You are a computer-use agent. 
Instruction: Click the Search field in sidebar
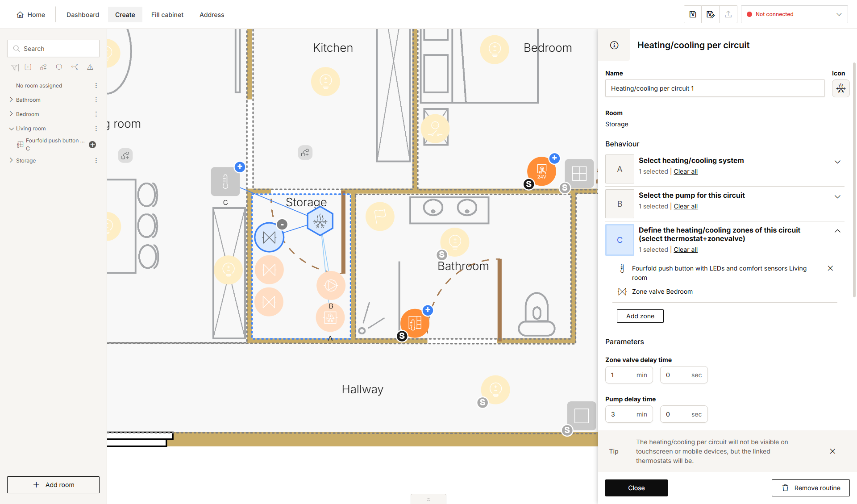pyautogui.click(x=53, y=49)
